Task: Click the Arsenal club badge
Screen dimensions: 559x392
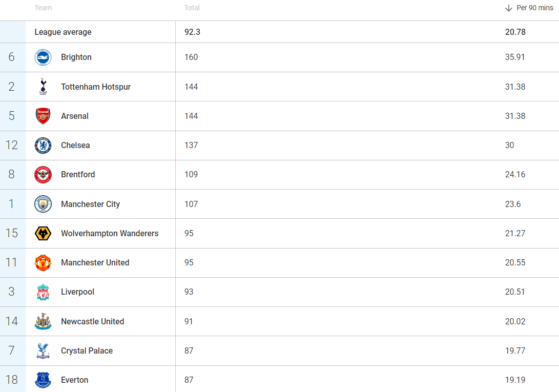Action: (43, 116)
